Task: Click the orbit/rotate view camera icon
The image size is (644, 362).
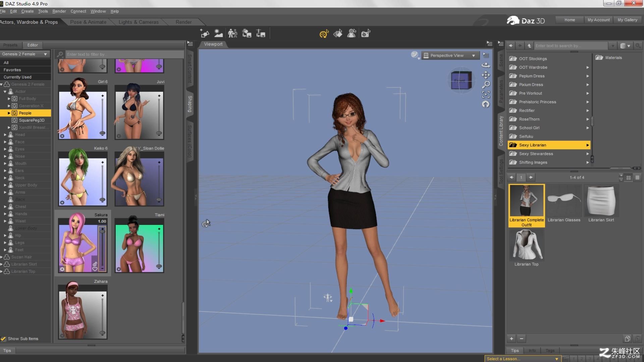Action: pyautogui.click(x=486, y=65)
